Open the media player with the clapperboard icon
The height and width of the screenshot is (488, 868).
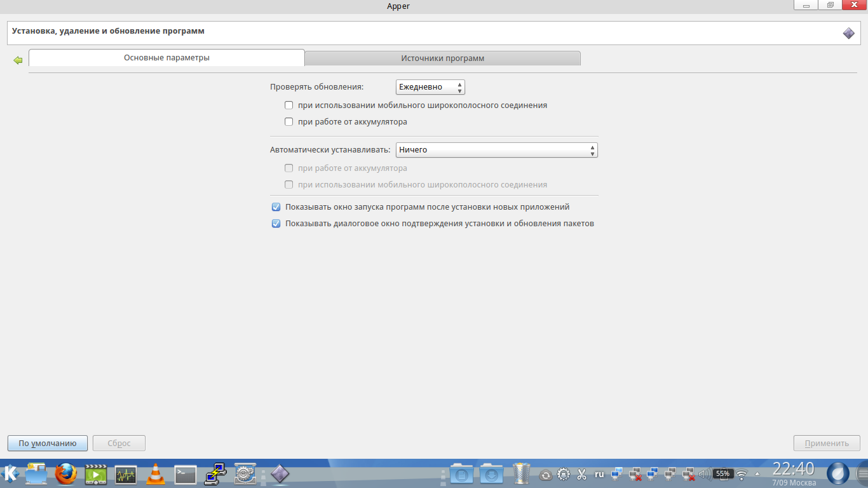[96, 473]
